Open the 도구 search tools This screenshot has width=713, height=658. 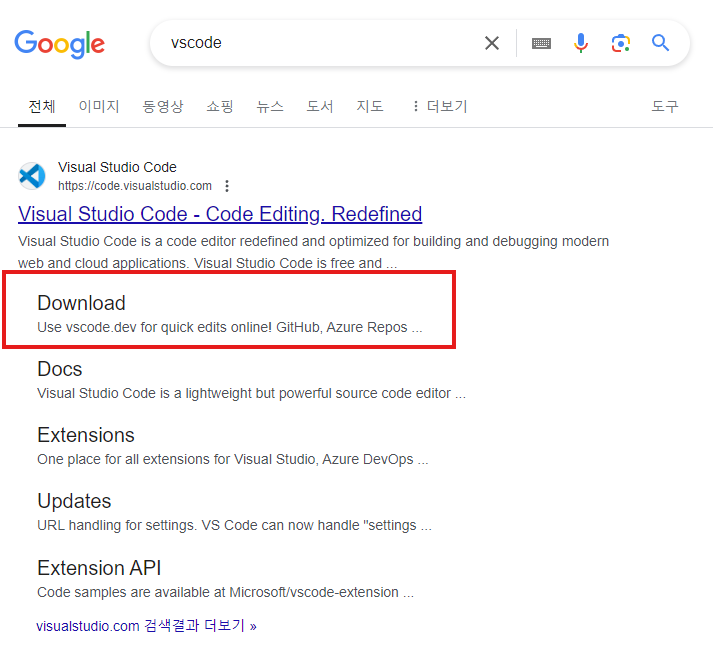point(665,106)
